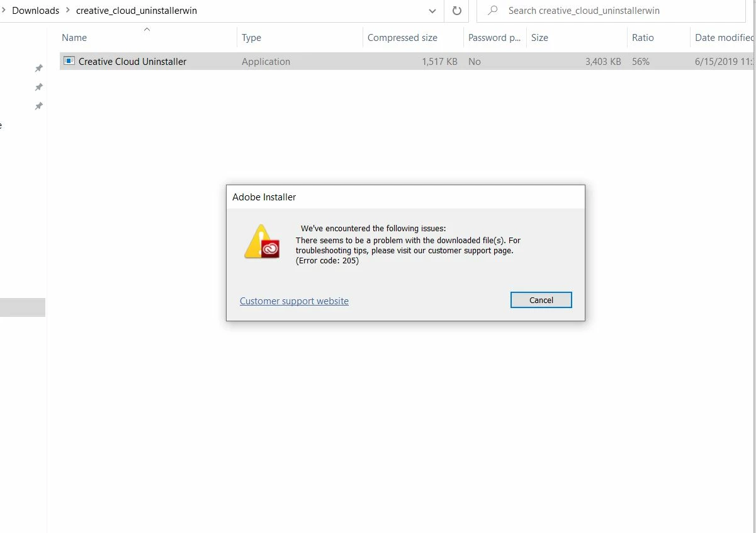756x533 pixels.
Task: Sort by the Ratio column header
Action: tap(643, 38)
